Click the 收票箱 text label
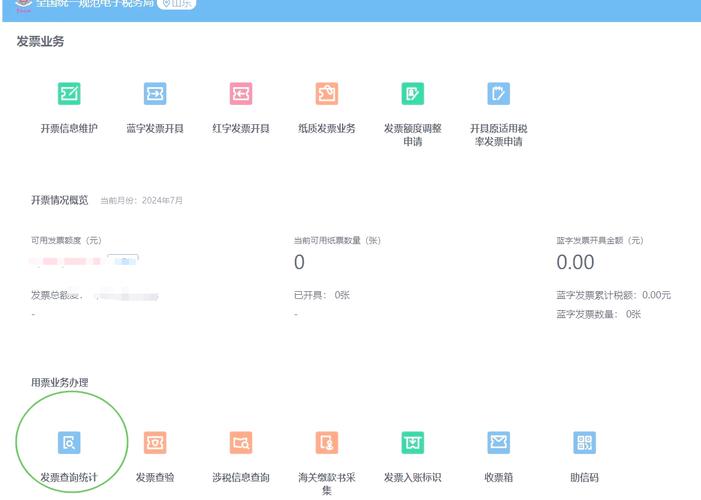Screen dimensions: 701x500 (x=498, y=478)
